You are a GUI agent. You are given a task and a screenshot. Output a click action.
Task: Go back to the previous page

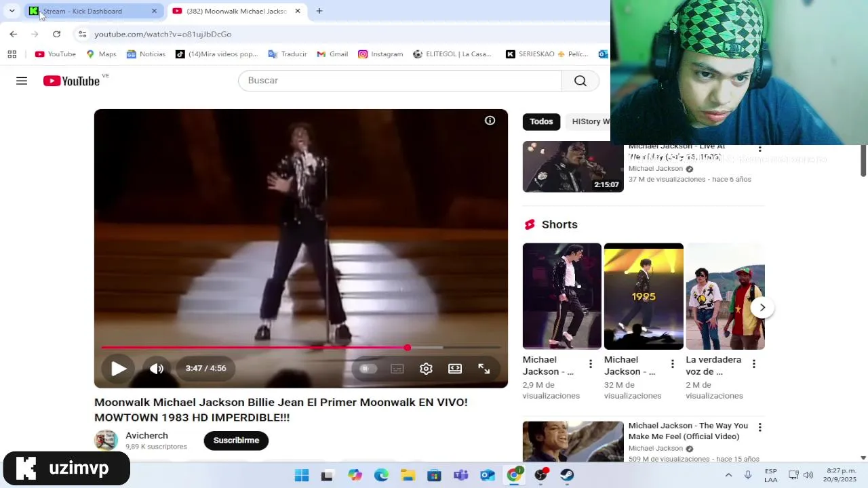(14, 34)
